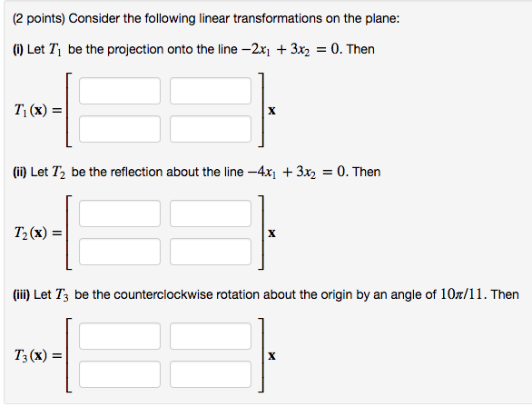
Task: Select the bottom-right entry of T1 matrix
Action: pos(211,129)
